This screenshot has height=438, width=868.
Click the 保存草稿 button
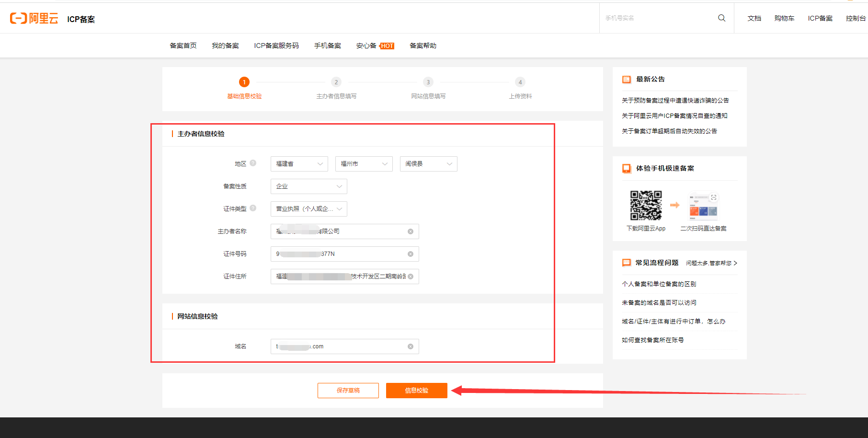coord(348,391)
